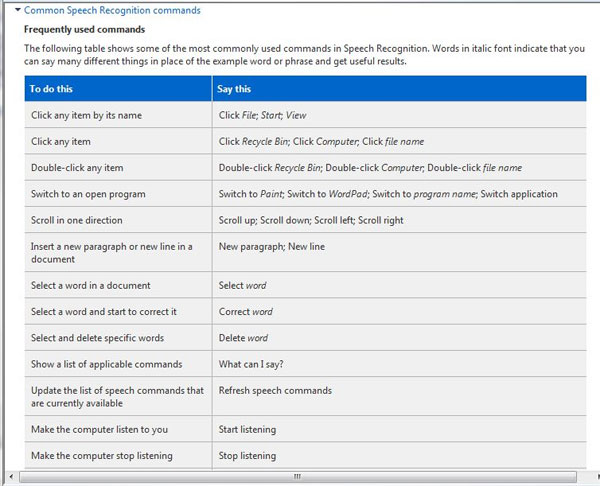Select 'Click Recycle Bin; Click Computer' cell
The height and width of the screenshot is (486, 600).
coord(399,141)
